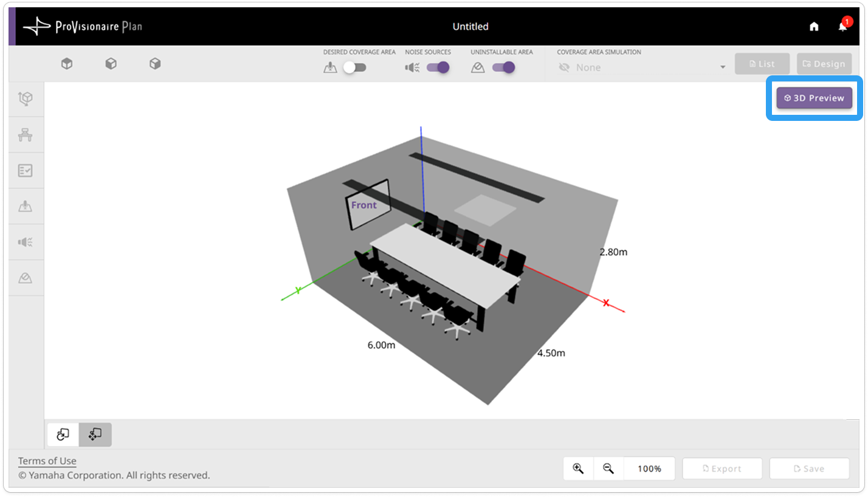
Task: Click the red X axis marker
Action: point(606,302)
